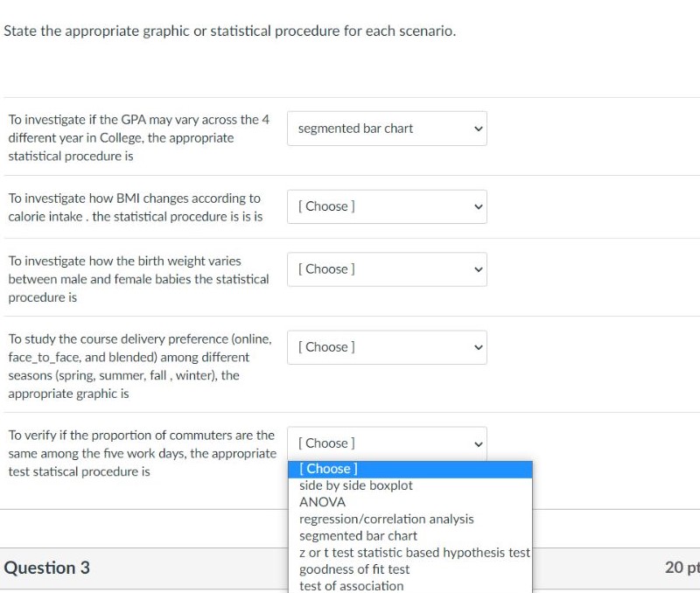
Task: Click the 20 pt points label
Action: (681, 568)
